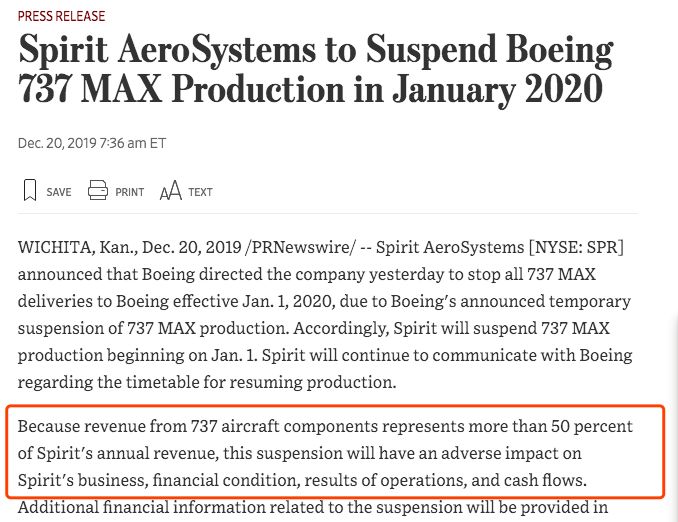The width and height of the screenshot is (678, 522).
Task: Click the TEXT label
Action: pos(200,192)
